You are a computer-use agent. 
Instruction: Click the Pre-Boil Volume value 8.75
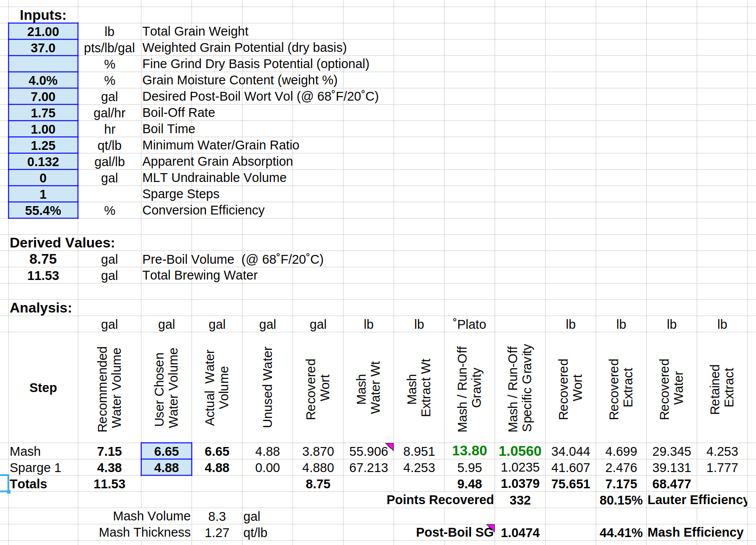[43, 259]
